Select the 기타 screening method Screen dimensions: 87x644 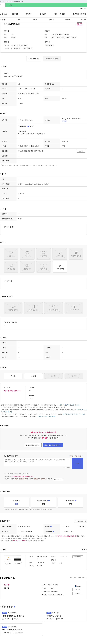[x=74, y=376]
